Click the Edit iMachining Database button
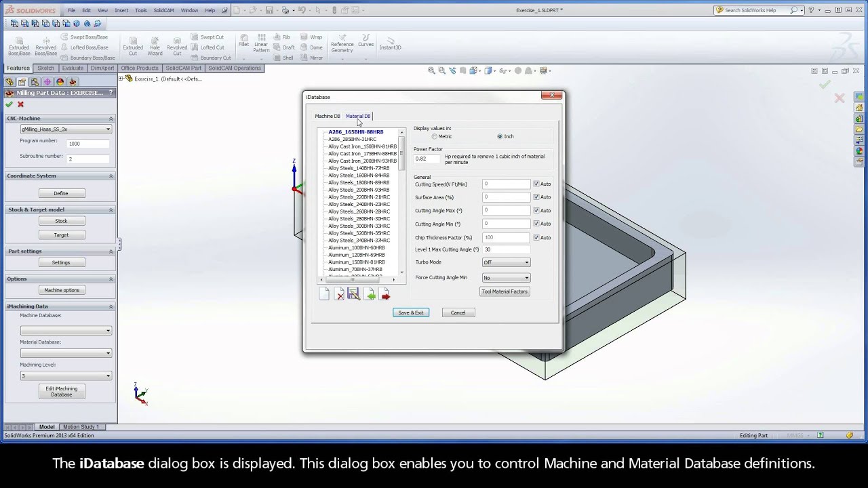 coord(62,392)
